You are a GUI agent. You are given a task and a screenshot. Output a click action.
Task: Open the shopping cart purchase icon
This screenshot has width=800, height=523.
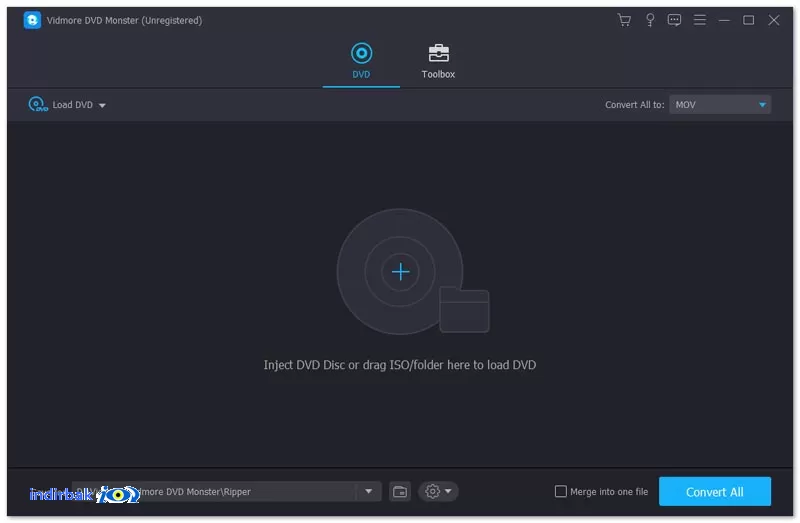tap(624, 20)
